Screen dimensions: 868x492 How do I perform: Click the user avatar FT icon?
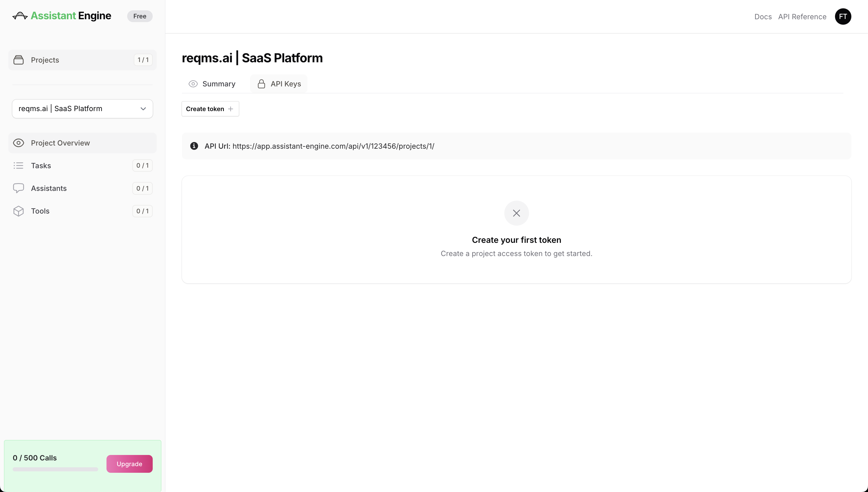(843, 16)
